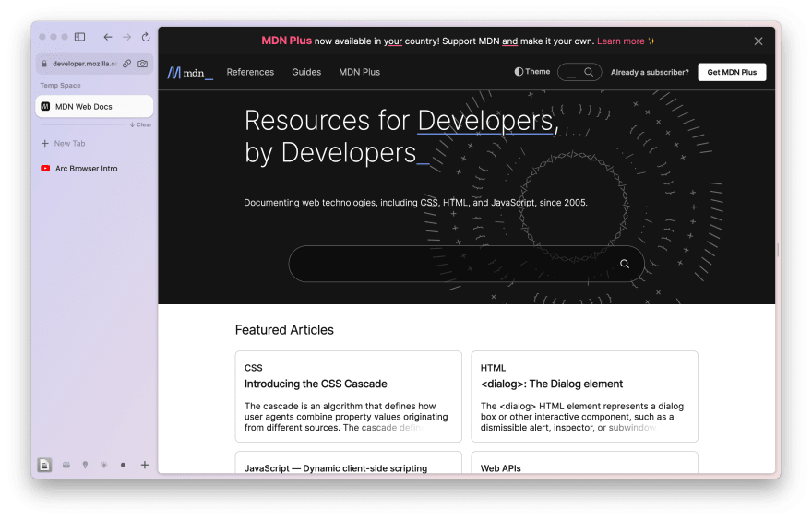Screen dimensions: 812x520
Task: Switch to the lightbulb space icon
Action: [x=86, y=465]
